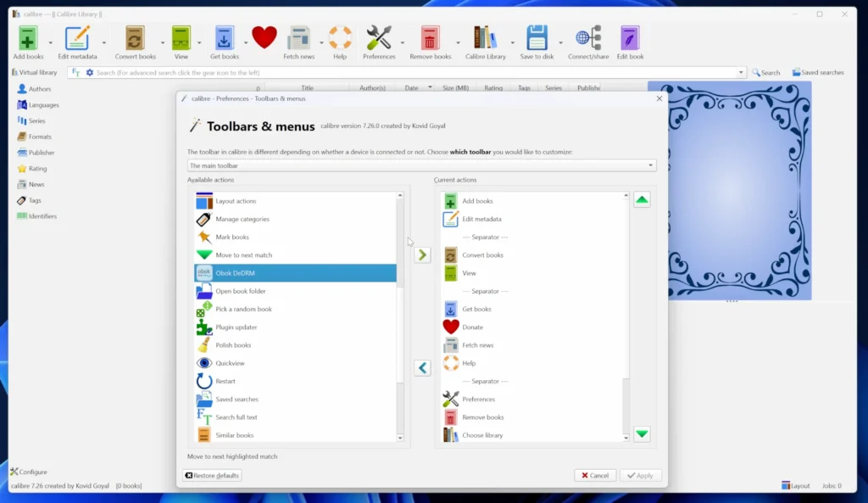The image size is (868, 503).
Task: Toggle the full text search FT icon
Action: click(x=75, y=73)
